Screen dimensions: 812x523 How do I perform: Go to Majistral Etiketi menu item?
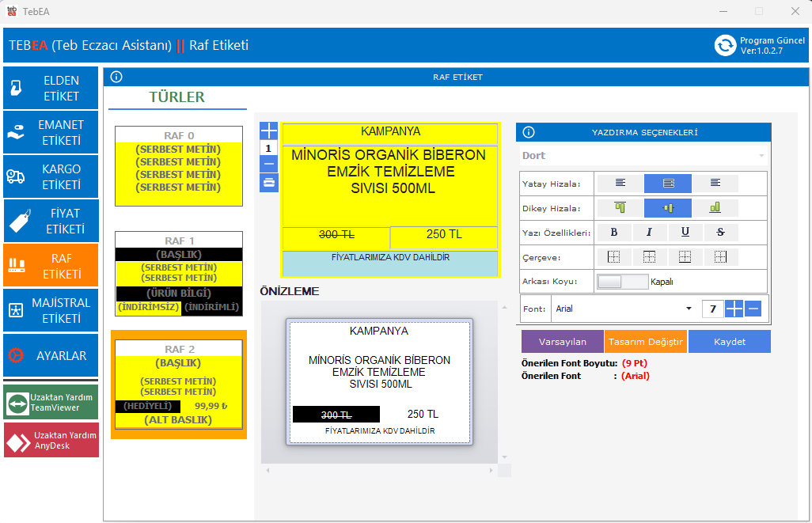(x=51, y=310)
